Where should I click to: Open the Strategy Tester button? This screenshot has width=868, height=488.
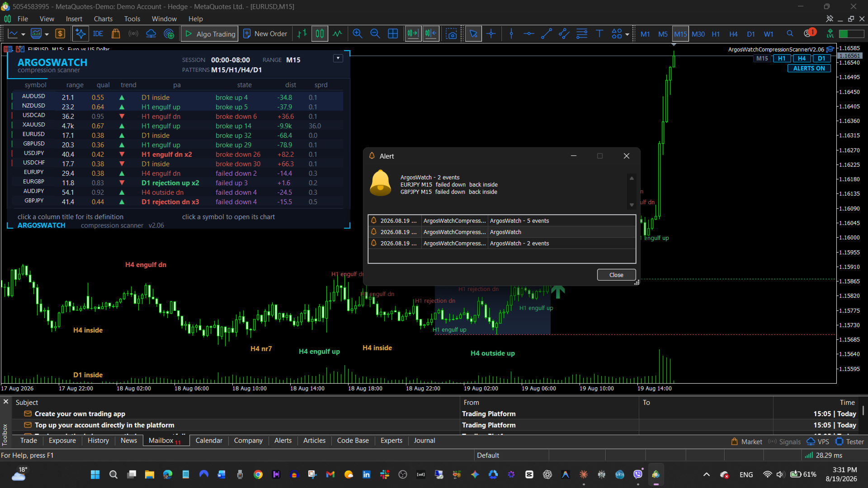[x=850, y=442]
